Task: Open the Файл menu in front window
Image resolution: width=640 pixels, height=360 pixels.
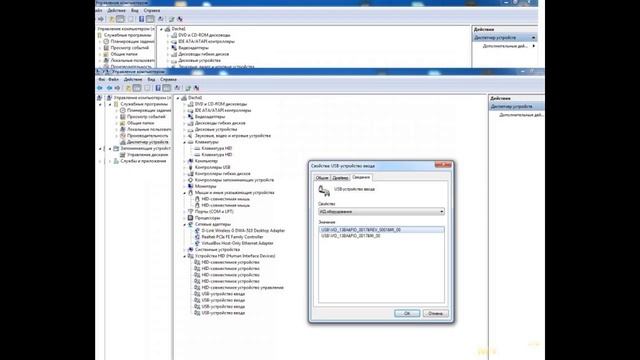Action: pos(113,79)
